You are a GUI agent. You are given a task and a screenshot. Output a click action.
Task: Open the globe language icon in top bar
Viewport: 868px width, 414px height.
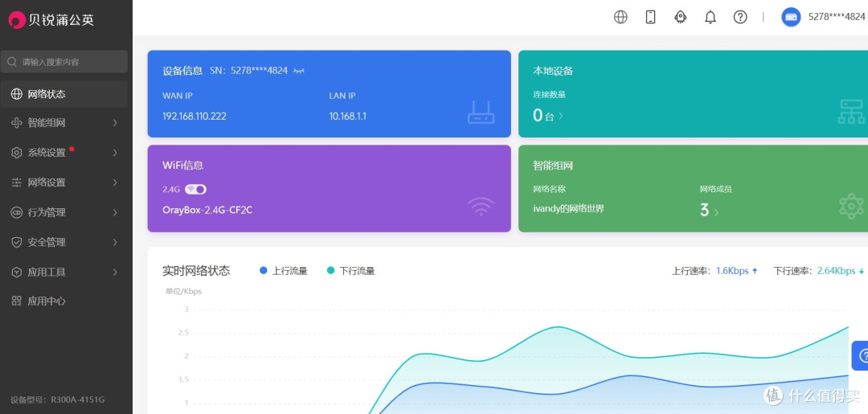click(620, 17)
